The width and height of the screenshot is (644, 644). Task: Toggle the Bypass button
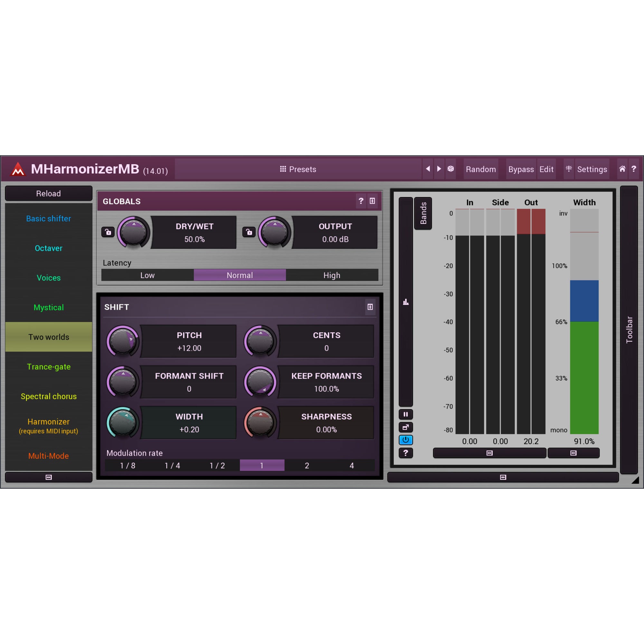coord(521,169)
